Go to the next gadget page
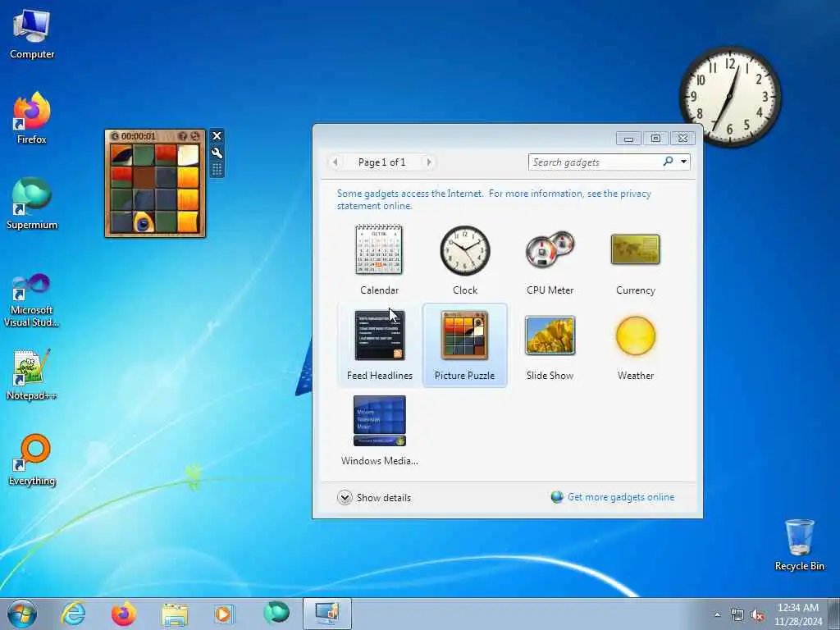This screenshot has width=840, height=630. pyautogui.click(x=428, y=162)
